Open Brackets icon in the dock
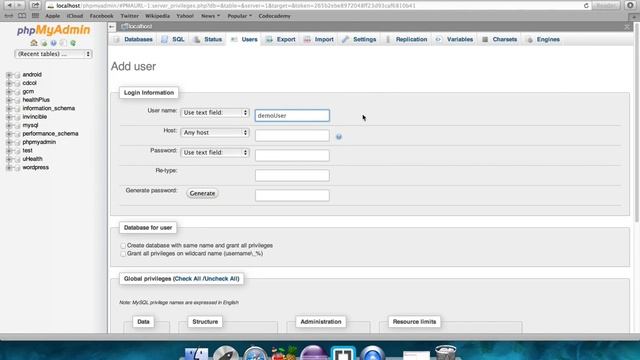The image size is (640, 360). pos(343,354)
